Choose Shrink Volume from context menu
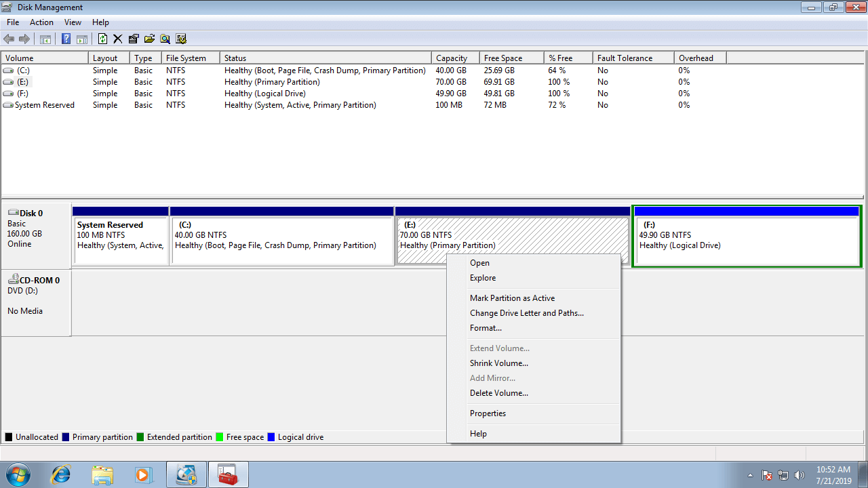This screenshot has width=868, height=488. [x=498, y=363]
